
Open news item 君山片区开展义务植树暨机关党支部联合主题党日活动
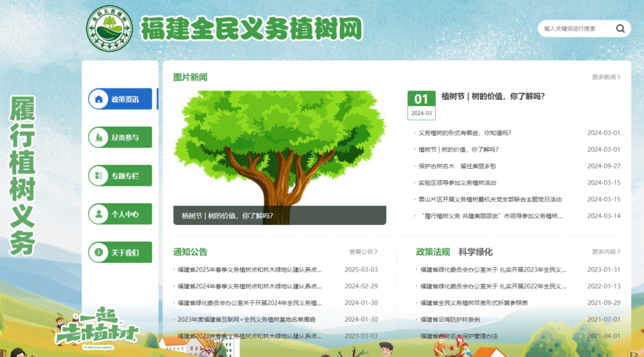pyautogui.click(x=490, y=199)
